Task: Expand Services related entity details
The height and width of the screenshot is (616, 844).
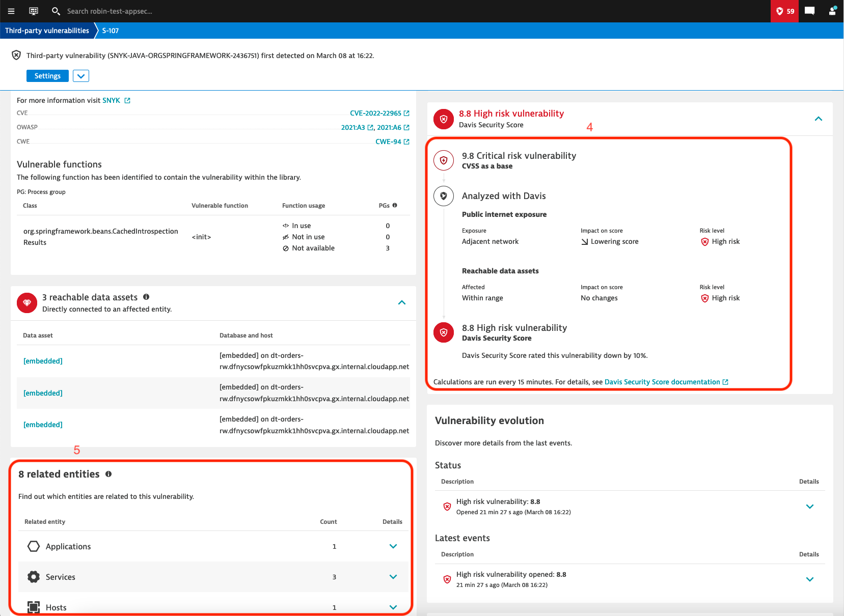Action: 393,577
